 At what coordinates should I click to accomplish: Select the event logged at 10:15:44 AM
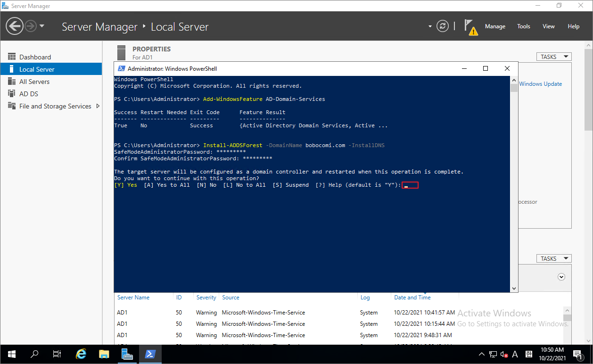coord(338,324)
